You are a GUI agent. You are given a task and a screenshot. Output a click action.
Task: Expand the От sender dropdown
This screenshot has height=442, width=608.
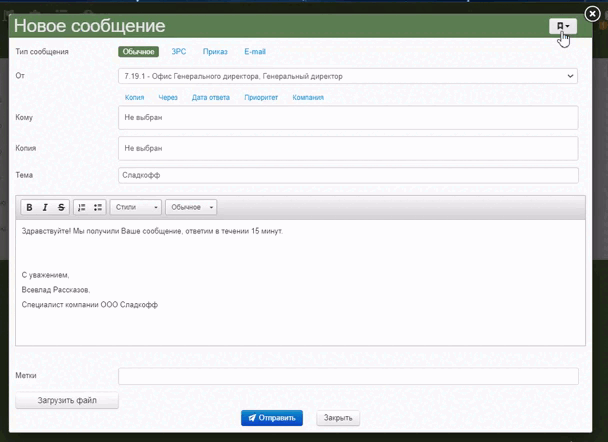(348, 76)
